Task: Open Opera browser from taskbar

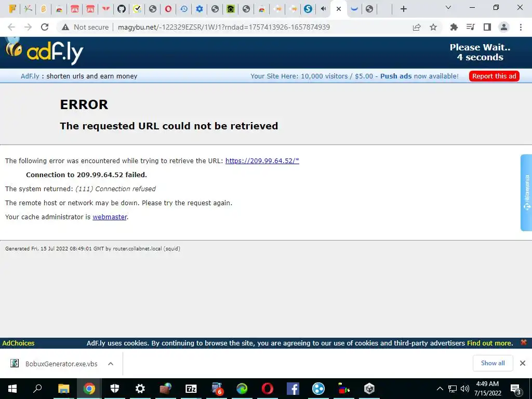Action: 268,389
